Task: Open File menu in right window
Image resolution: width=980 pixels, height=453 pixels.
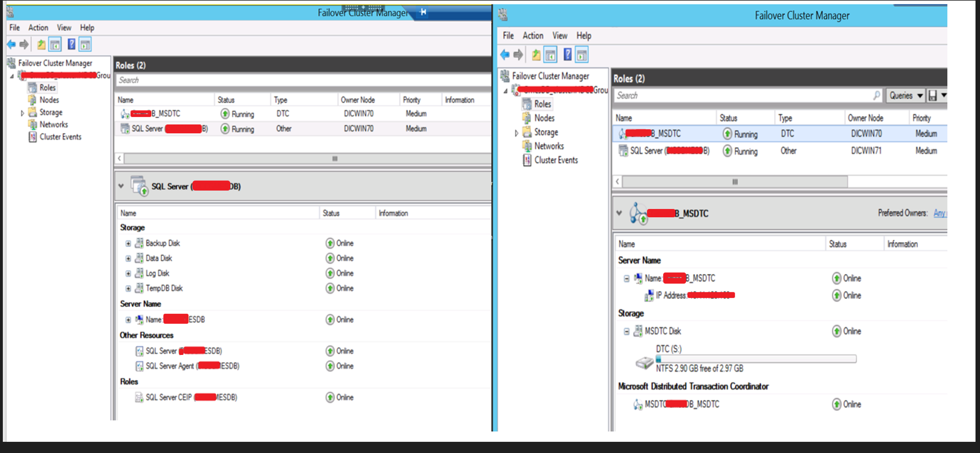Action: click(x=508, y=36)
